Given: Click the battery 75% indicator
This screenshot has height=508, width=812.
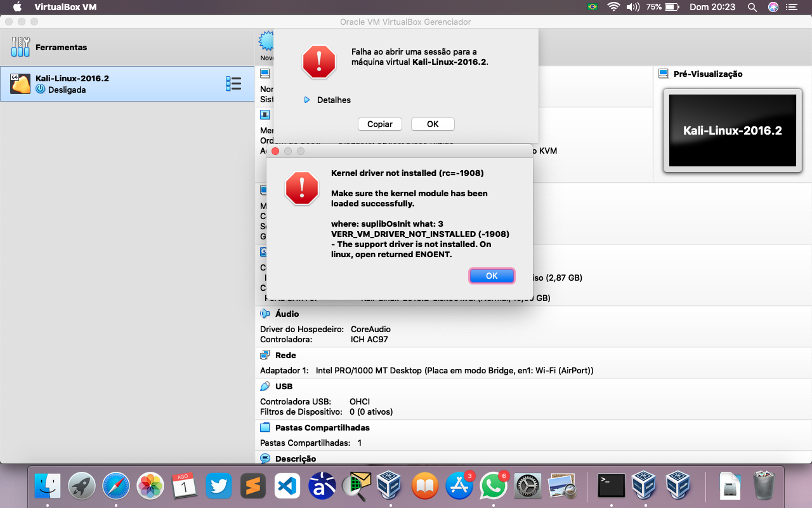Looking at the screenshot, I should [x=663, y=7].
